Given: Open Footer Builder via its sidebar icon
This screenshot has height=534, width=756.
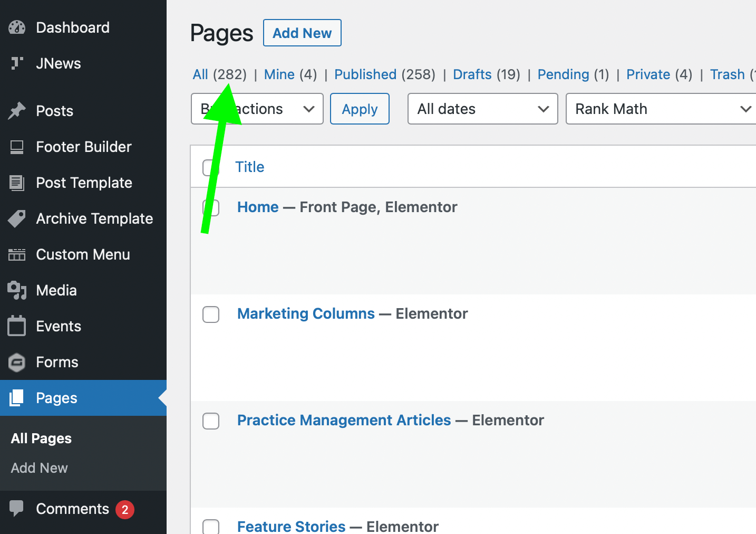Looking at the screenshot, I should (16, 147).
